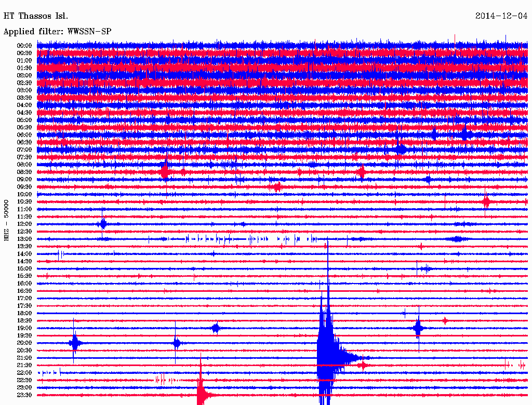
Task: Click the 21:30 time label
Action: point(24,366)
